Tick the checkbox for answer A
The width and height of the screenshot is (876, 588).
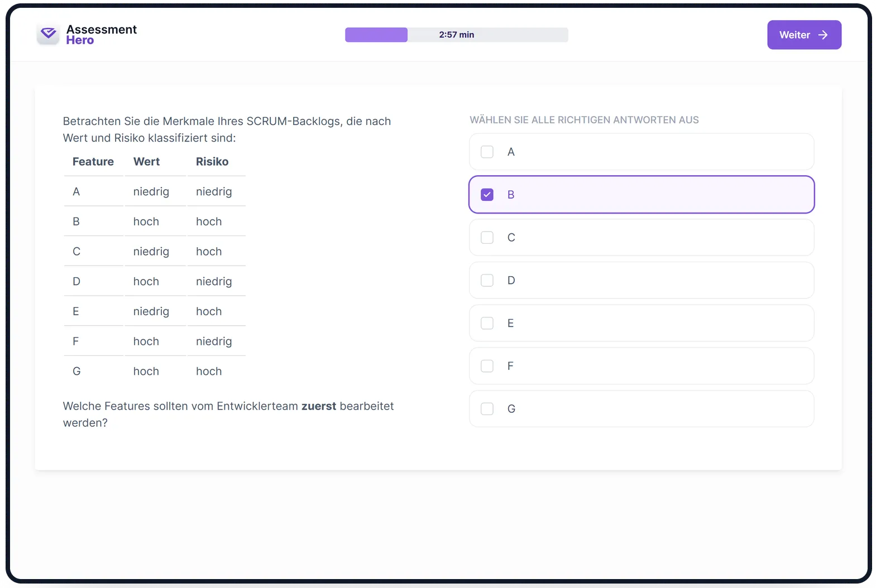(x=487, y=152)
